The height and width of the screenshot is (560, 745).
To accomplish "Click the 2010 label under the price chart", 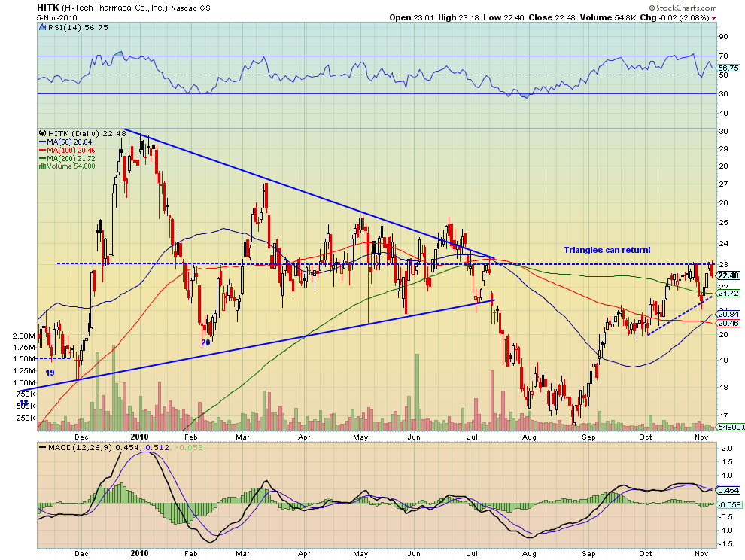I will [139, 437].
